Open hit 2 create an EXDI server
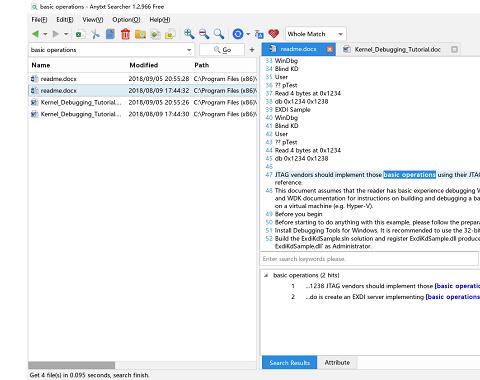Screen dimensions: 480x380 (x=392, y=297)
